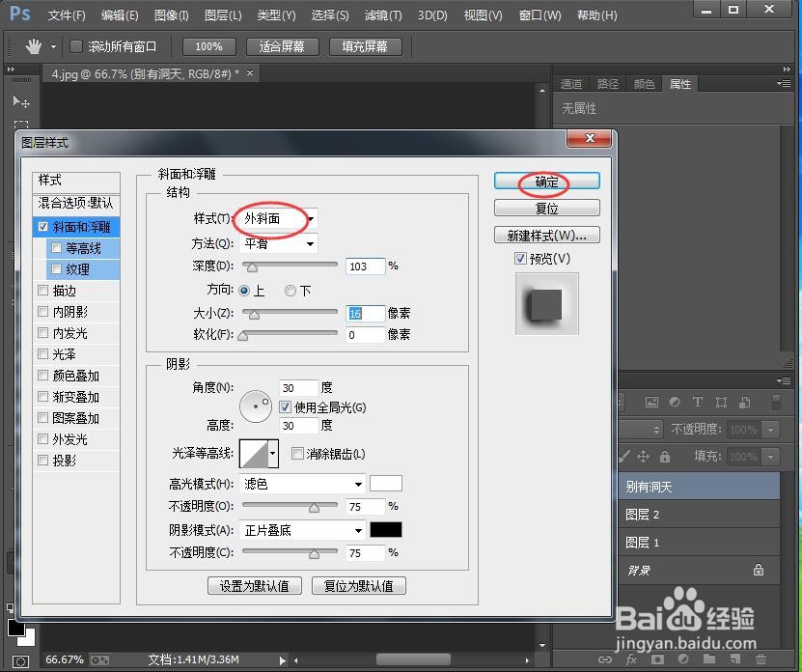This screenshot has width=802, height=672.
Task: Click the 深度 slider handle
Action: click(x=252, y=267)
